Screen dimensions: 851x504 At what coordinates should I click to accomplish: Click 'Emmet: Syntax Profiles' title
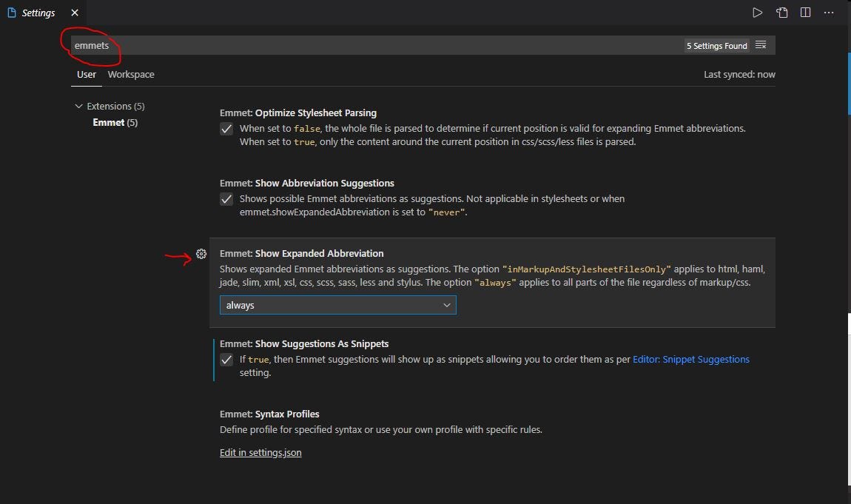click(x=269, y=414)
